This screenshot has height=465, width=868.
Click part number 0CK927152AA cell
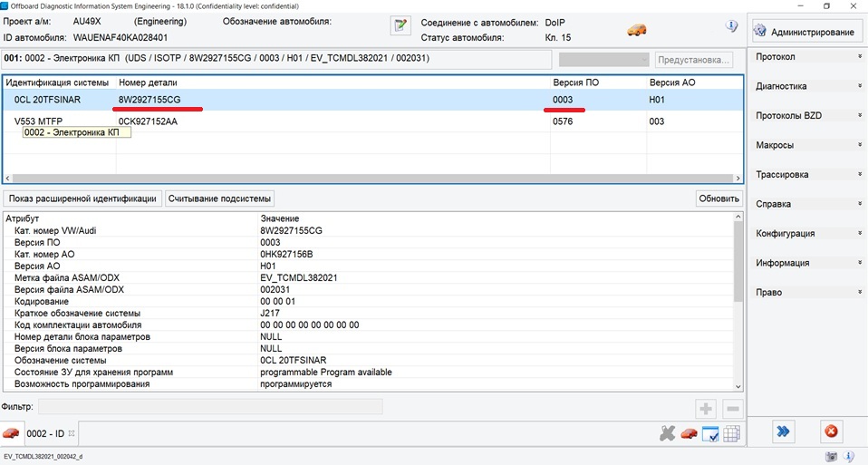(148, 121)
